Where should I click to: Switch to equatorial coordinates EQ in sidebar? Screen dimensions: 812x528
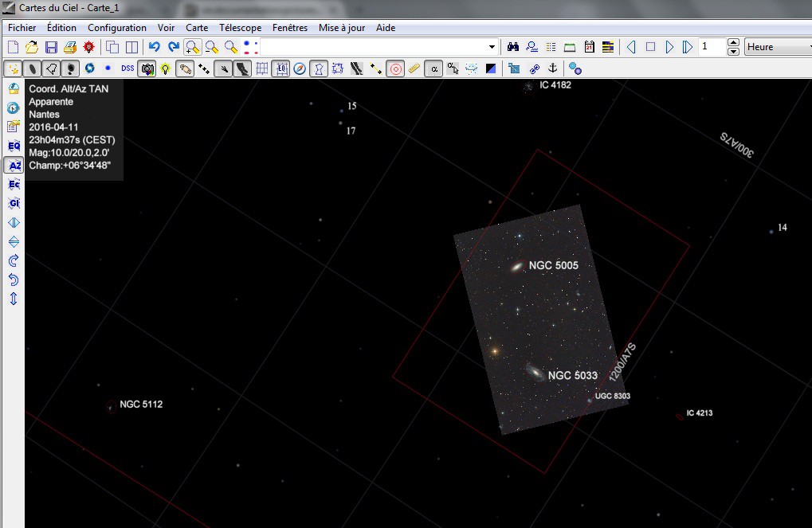[x=14, y=146]
